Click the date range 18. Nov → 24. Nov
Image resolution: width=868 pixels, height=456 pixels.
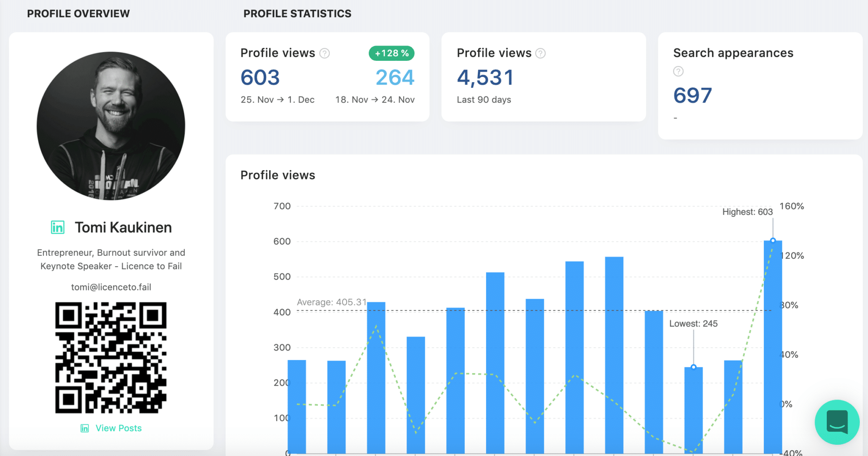pos(375,99)
